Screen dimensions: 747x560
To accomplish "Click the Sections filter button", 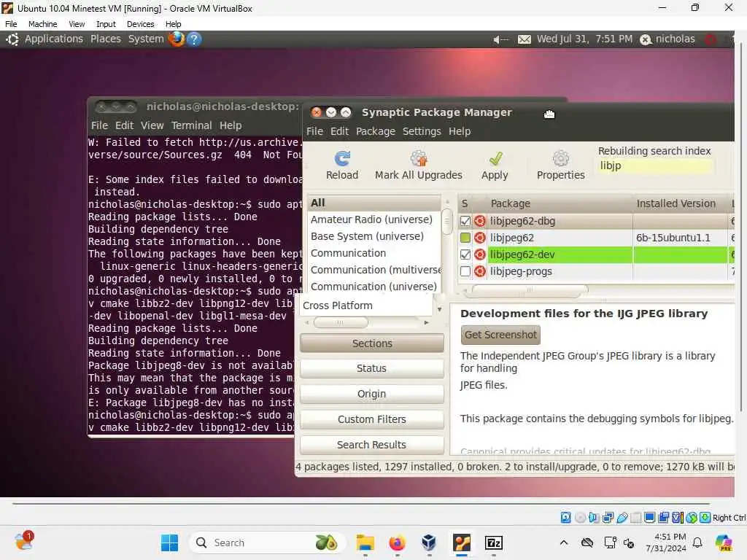I will click(x=372, y=343).
